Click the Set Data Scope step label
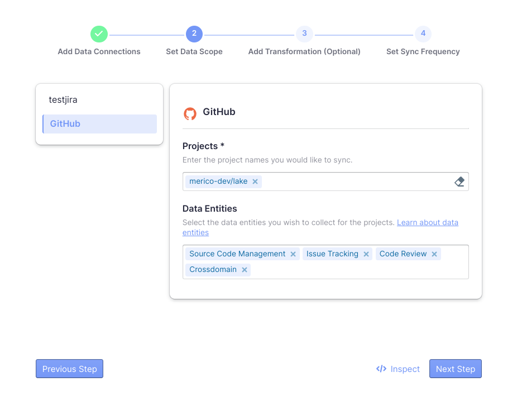Image resolution: width=517 pixels, height=420 pixels. click(x=194, y=51)
